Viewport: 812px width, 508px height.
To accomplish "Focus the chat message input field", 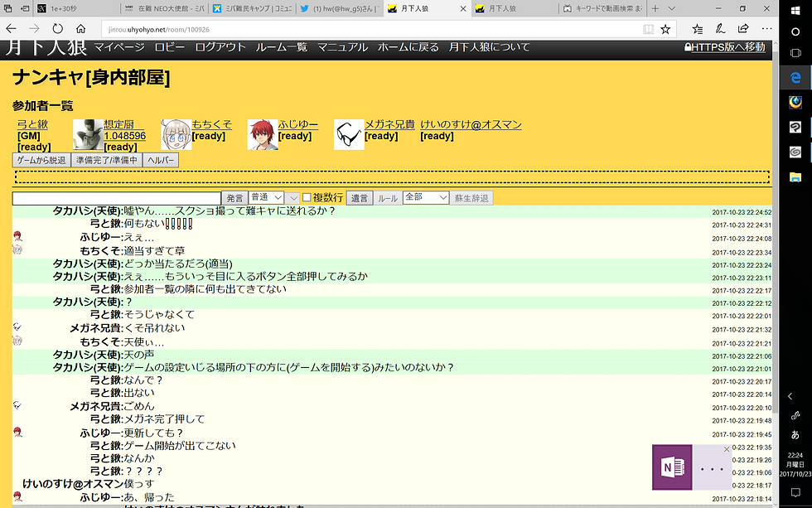I will click(117, 198).
